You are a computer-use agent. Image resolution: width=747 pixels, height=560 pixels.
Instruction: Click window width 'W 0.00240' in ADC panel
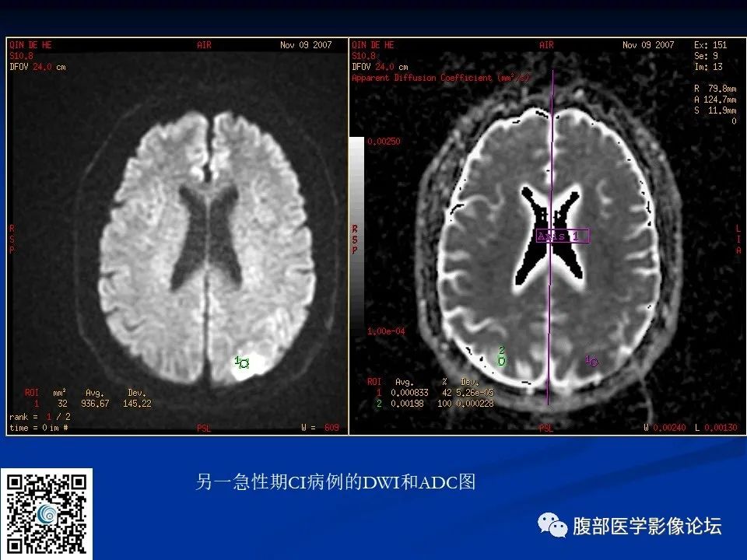point(665,428)
